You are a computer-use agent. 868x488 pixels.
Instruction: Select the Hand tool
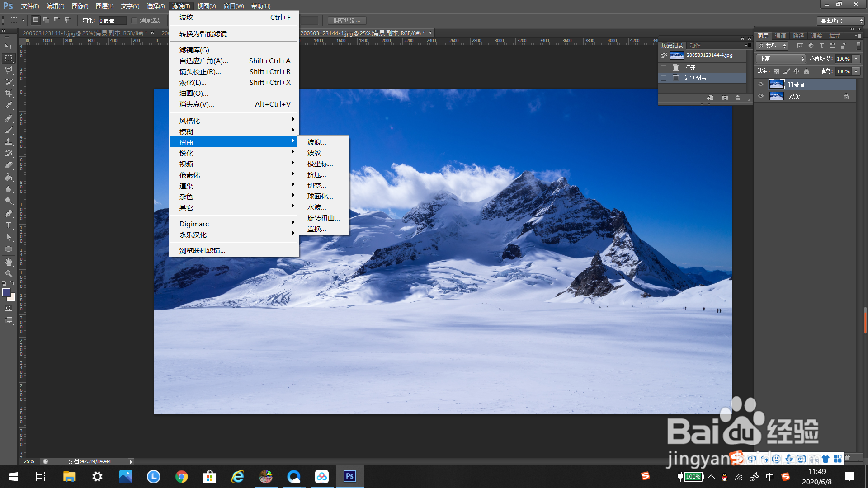[x=9, y=262]
